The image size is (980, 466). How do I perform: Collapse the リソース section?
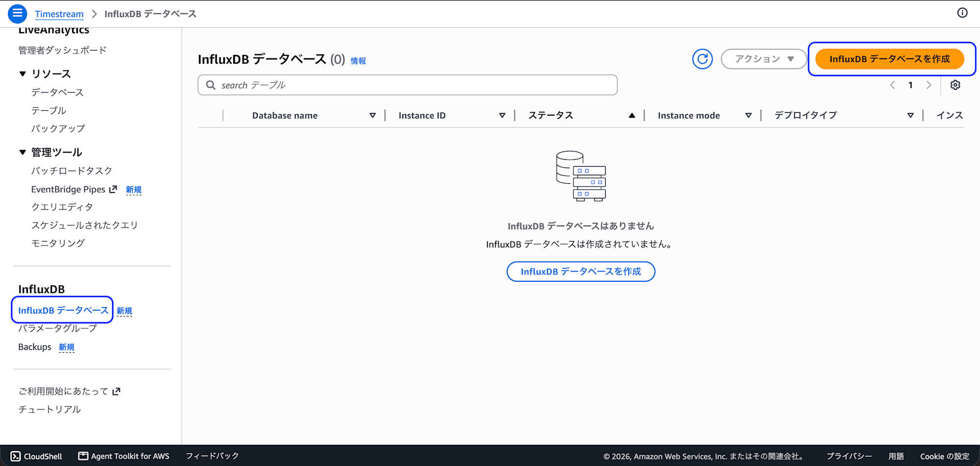click(23, 74)
